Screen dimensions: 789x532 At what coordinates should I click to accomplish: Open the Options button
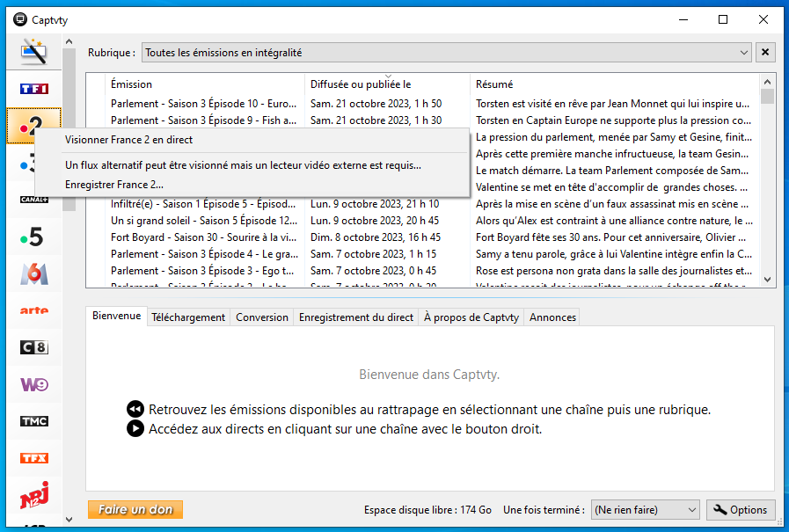point(740,510)
